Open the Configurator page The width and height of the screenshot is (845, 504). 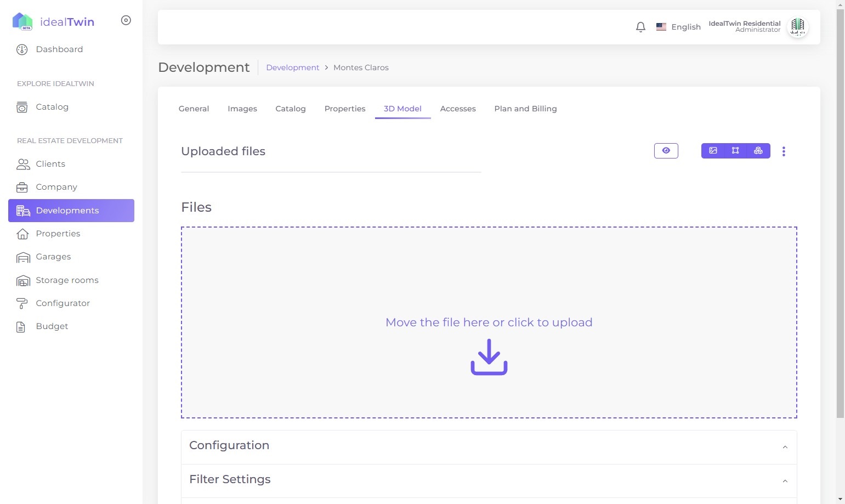pos(63,303)
